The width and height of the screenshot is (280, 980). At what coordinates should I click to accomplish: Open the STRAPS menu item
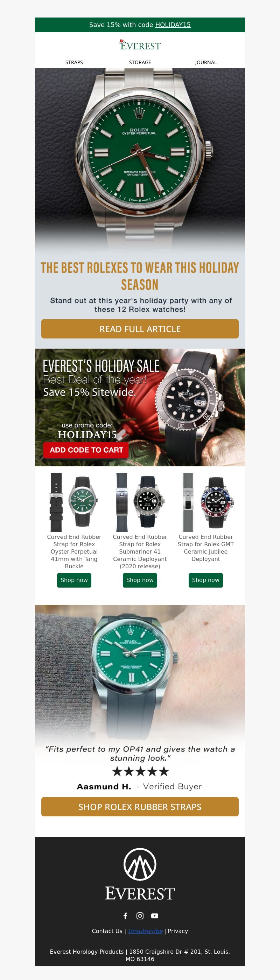(74, 62)
